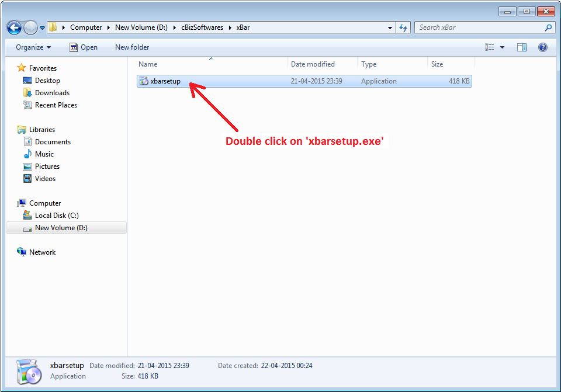561x392 pixels.
Task: Click large xbarsetup icon in details pane
Action: (x=29, y=372)
